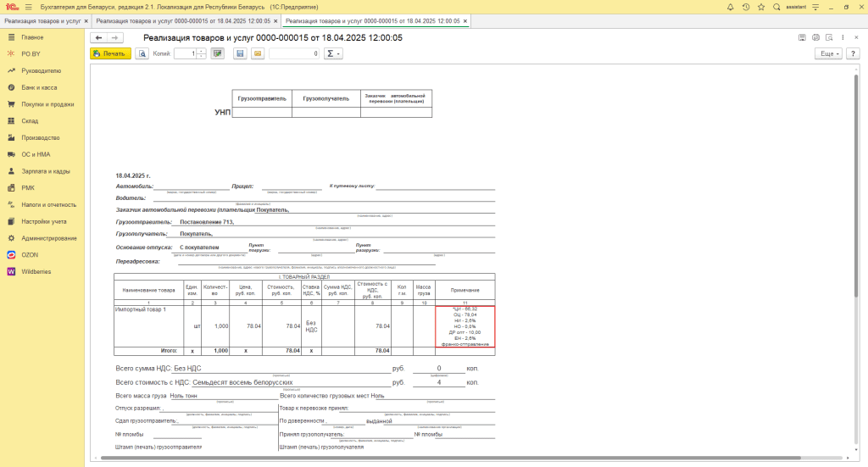Screen dimensions: 868x467
Task: Increase copies with stepper up arrow
Action: (202, 51)
